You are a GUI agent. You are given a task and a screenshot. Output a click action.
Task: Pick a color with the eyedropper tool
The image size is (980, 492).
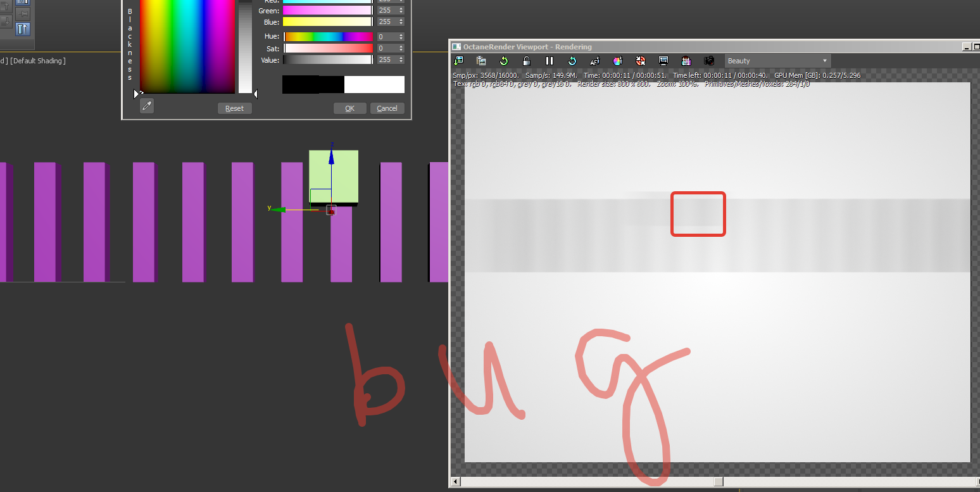pyautogui.click(x=147, y=106)
